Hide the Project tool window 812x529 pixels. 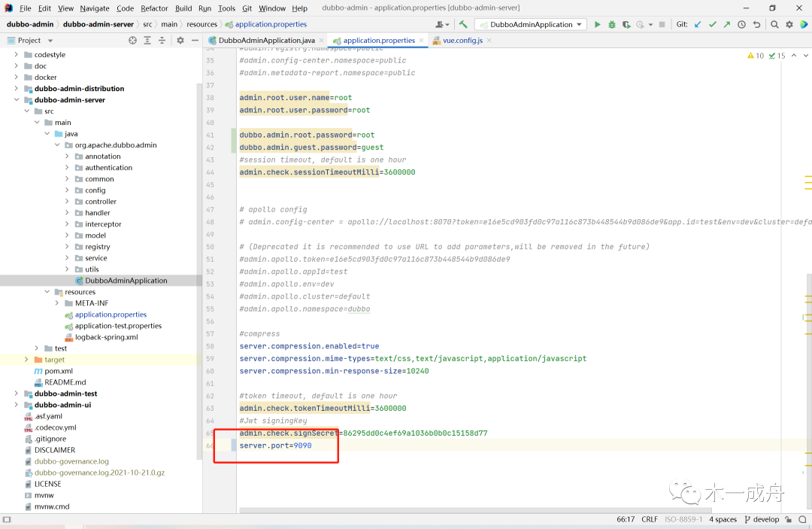click(x=195, y=41)
